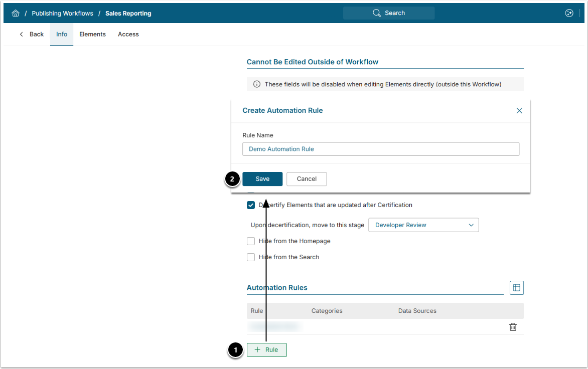
Task: Close the Create Automation Rule dialog
Action: point(519,111)
